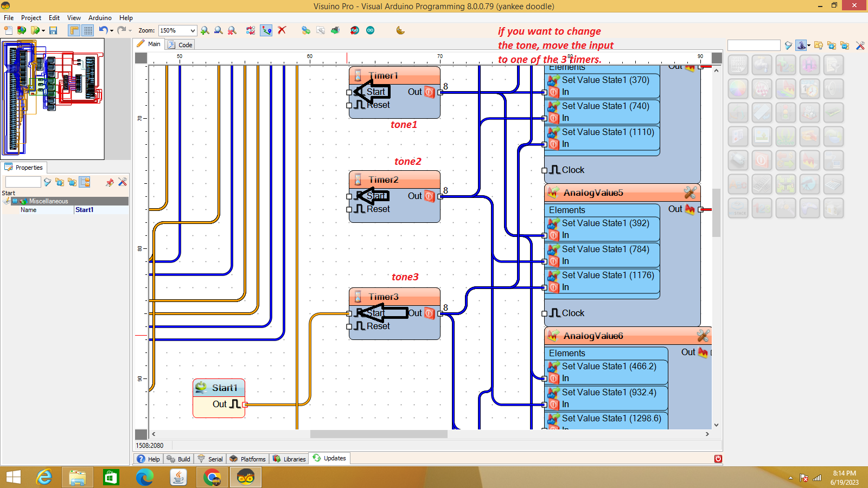868x488 pixels.
Task: Switch to the Code tab
Action: 180,44
